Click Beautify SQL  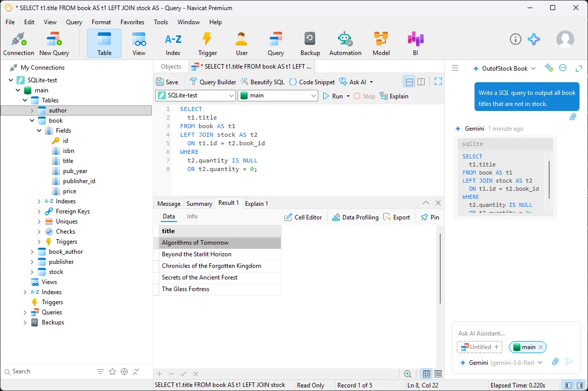[x=263, y=82]
